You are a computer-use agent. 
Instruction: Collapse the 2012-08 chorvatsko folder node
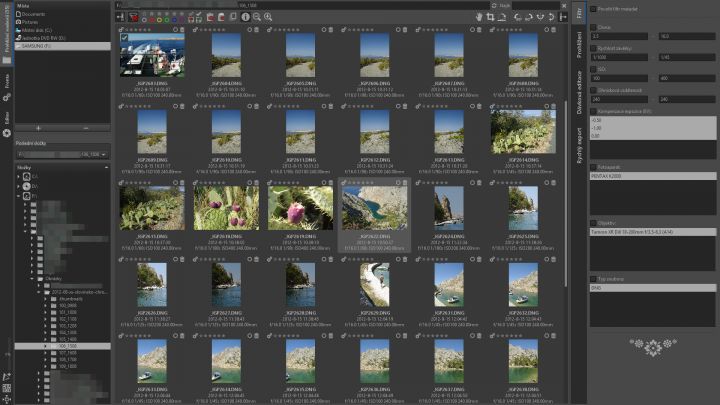tap(39, 292)
